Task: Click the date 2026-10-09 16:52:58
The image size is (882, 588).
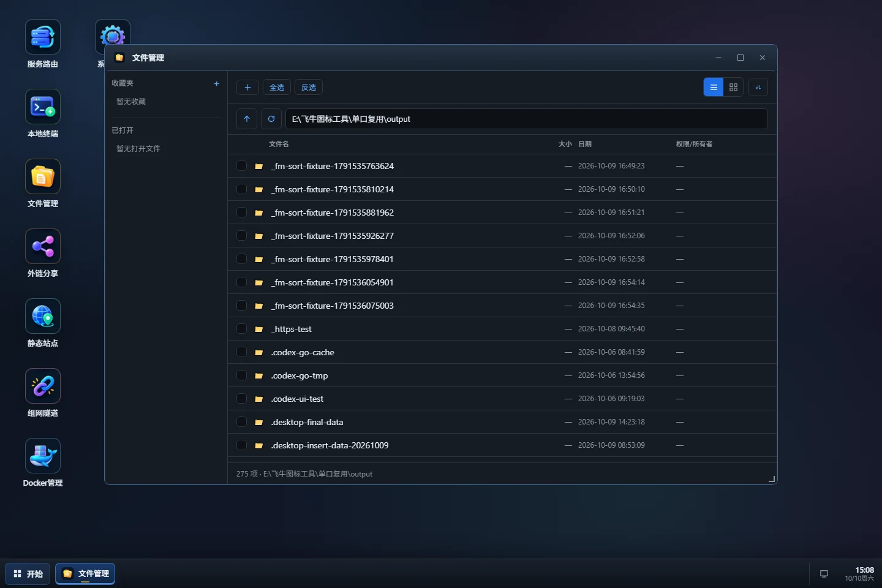Action: click(x=611, y=259)
